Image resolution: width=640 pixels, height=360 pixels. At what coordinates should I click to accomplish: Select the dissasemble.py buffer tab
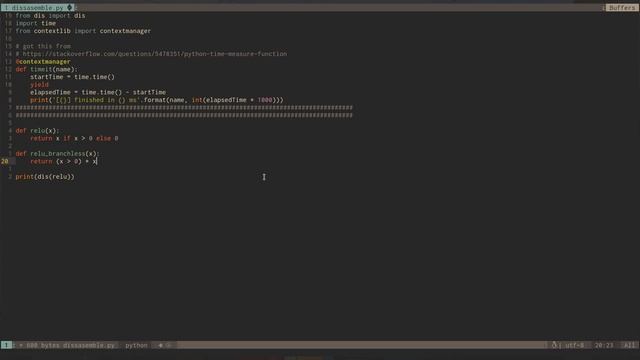[x=37, y=8]
